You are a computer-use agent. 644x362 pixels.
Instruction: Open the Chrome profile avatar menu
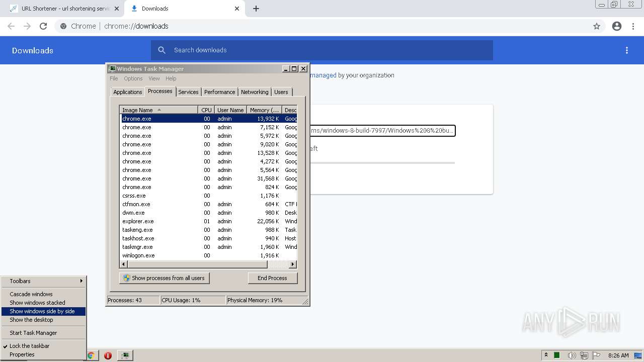[x=617, y=26]
